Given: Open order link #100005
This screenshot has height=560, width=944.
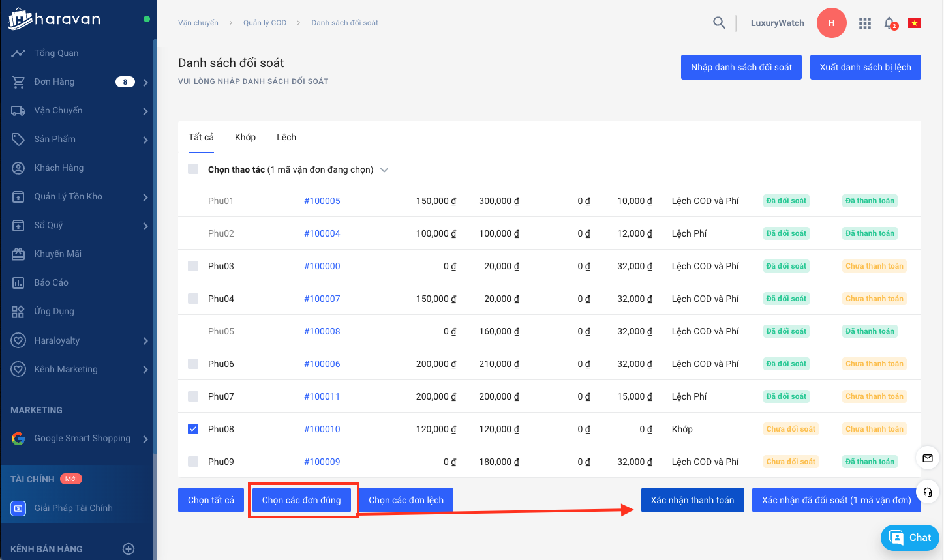Looking at the screenshot, I should pyautogui.click(x=322, y=201).
